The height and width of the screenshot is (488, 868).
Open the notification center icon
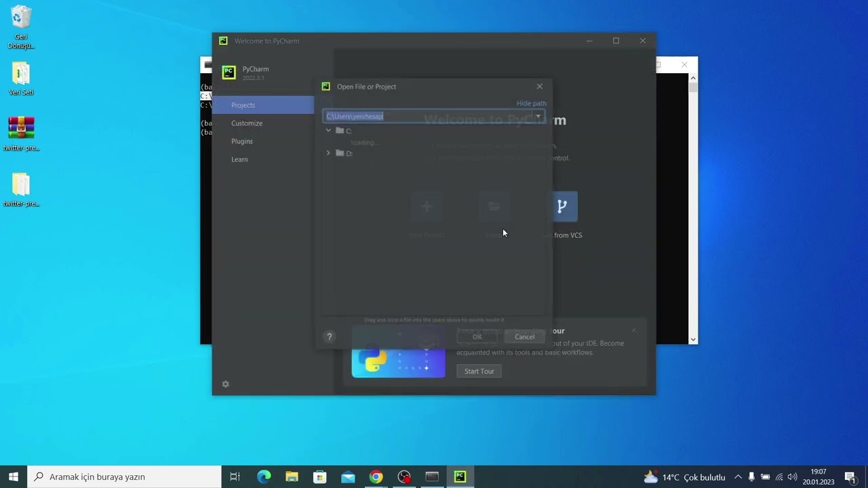[x=850, y=476]
